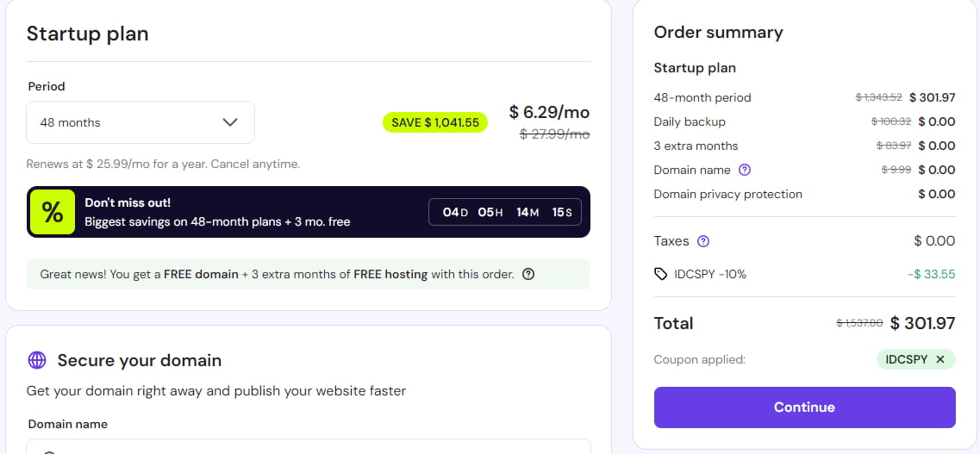Click the Domain privacy protection line item
Screen dimensions: 980x454
pyautogui.click(x=727, y=194)
